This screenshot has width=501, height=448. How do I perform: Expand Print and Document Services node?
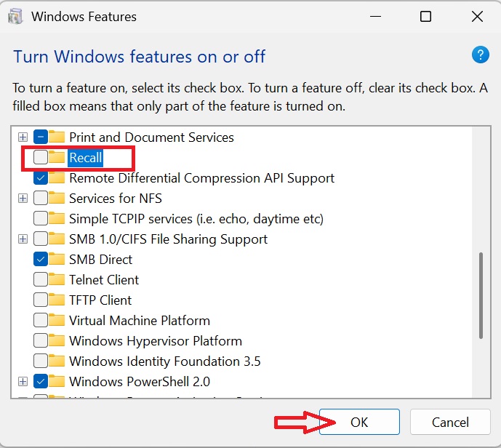(x=23, y=137)
